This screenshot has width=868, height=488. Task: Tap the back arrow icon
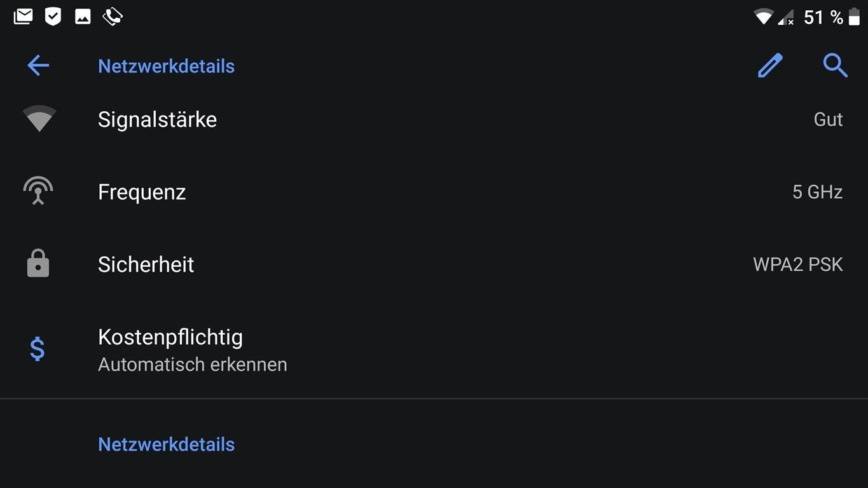pos(38,65)
